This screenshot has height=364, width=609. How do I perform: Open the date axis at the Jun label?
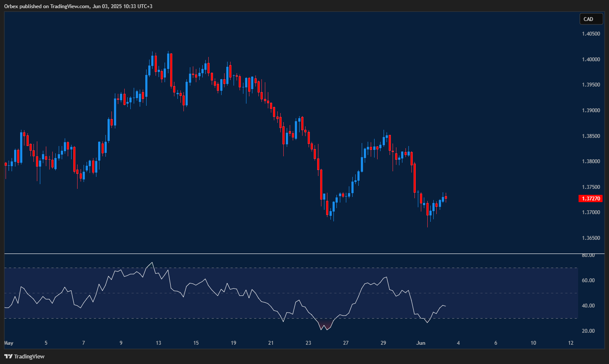420,343
